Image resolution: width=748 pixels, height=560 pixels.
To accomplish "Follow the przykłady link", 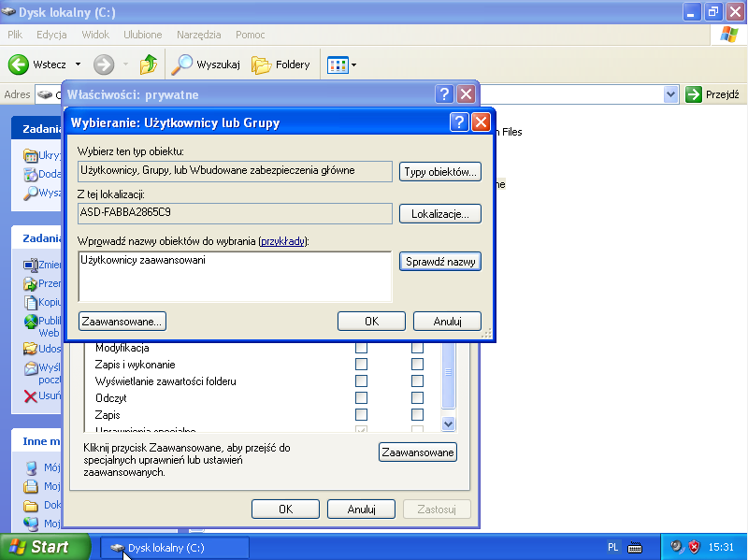I will coord(282,241).
